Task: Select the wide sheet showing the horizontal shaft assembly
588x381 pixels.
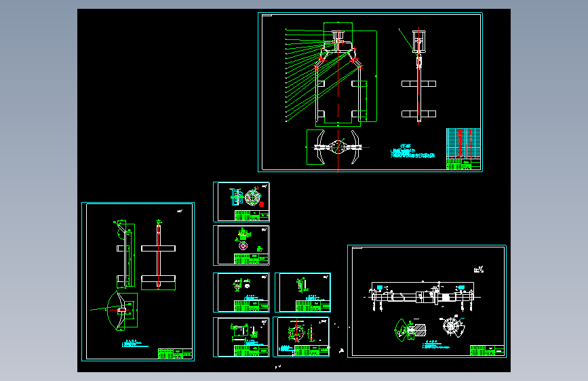Action: pyautogui.click(x=427, y=301)
